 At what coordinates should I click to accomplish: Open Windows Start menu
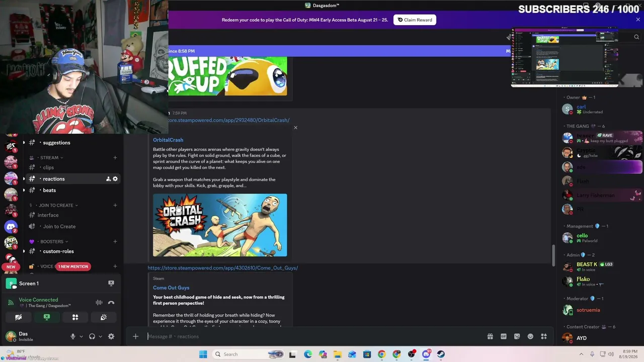(x=203, y=354)
